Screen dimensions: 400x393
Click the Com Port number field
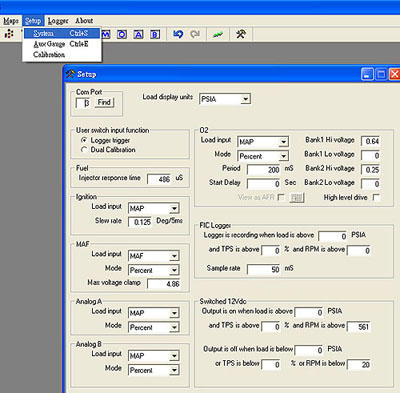[83, 103]
